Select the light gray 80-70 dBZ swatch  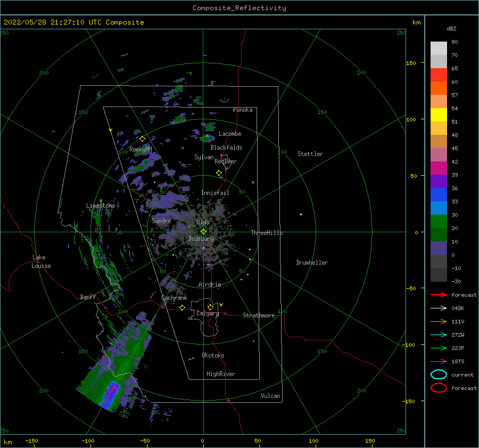point(439,48)
